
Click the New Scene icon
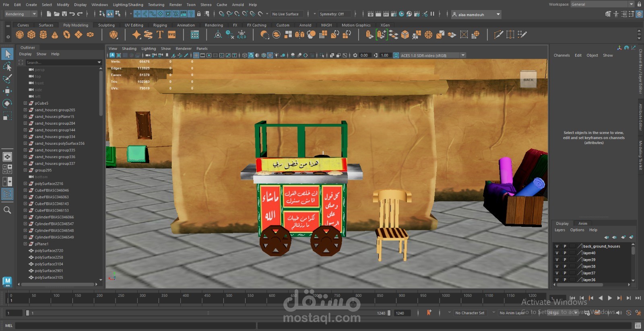click(49, 14)
